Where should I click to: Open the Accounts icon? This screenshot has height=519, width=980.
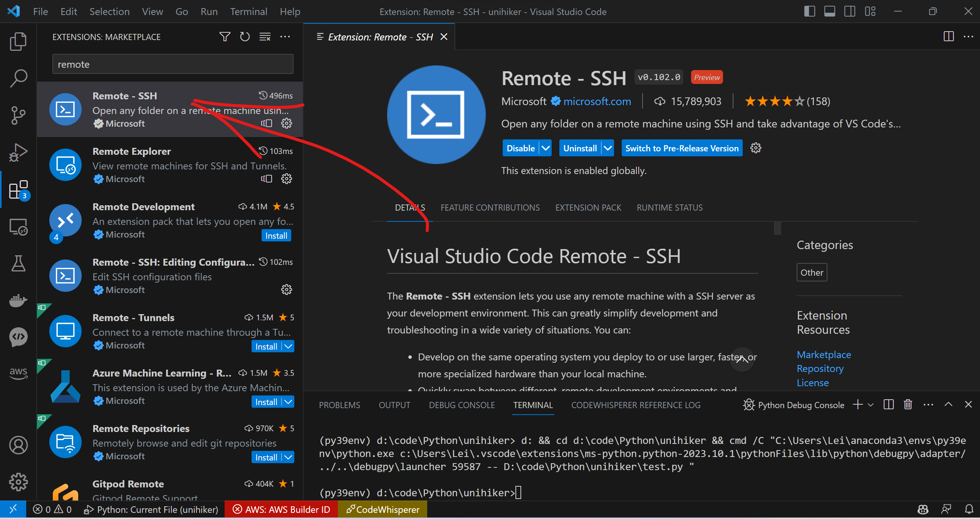[x=18, y=445]
